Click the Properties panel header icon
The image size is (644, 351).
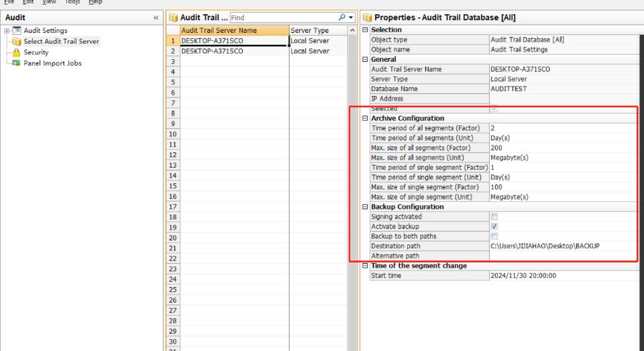point(367,17)
